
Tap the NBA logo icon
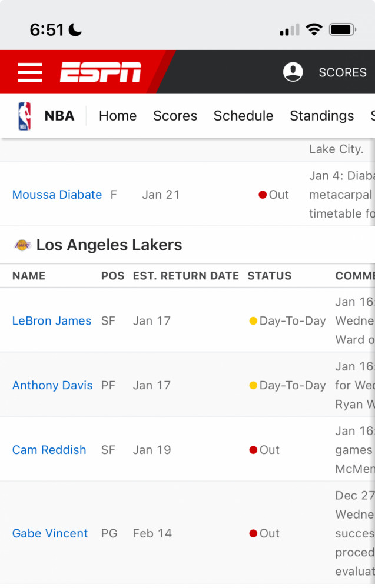[24, 116]
